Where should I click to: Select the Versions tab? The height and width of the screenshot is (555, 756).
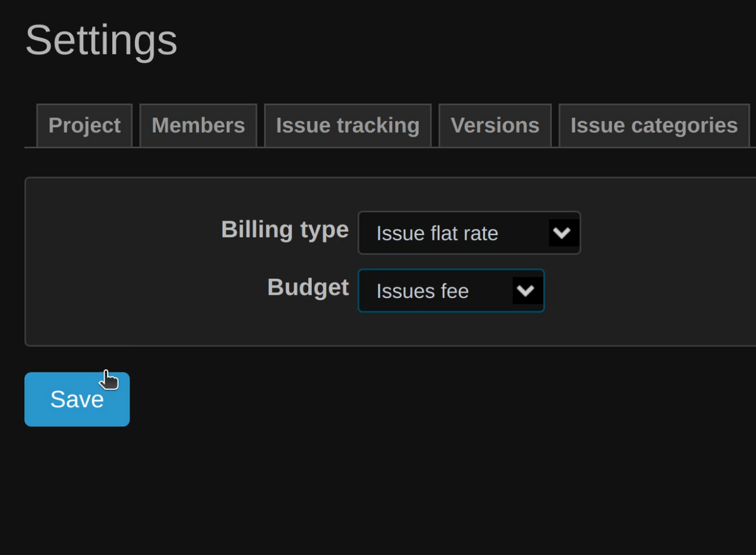495,125
